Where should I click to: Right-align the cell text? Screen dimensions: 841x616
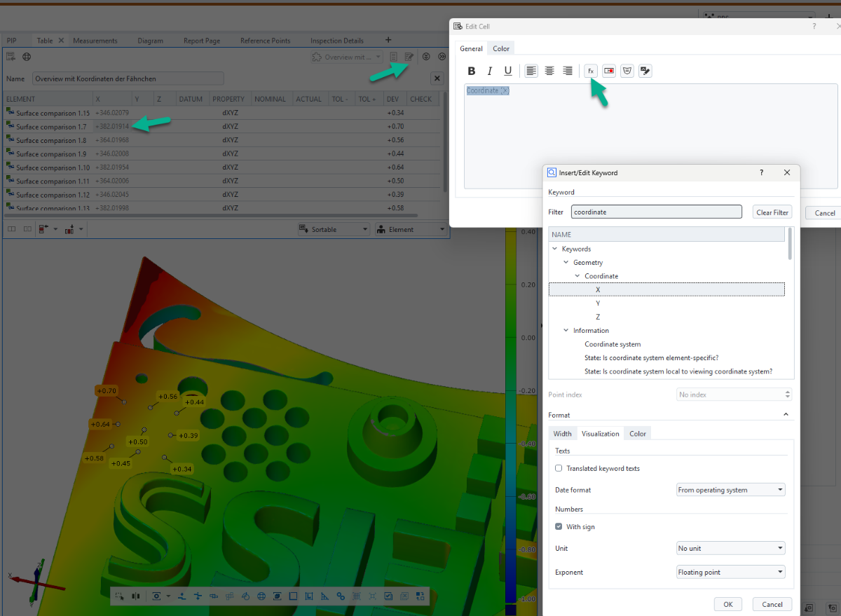[x=568, y=71]
